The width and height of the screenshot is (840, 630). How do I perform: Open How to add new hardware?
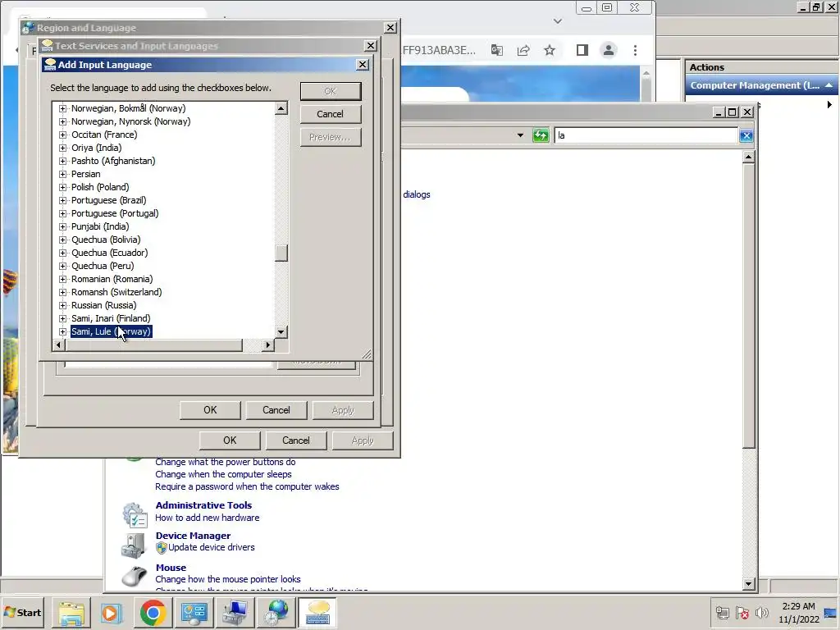click(x=208, y=518)
